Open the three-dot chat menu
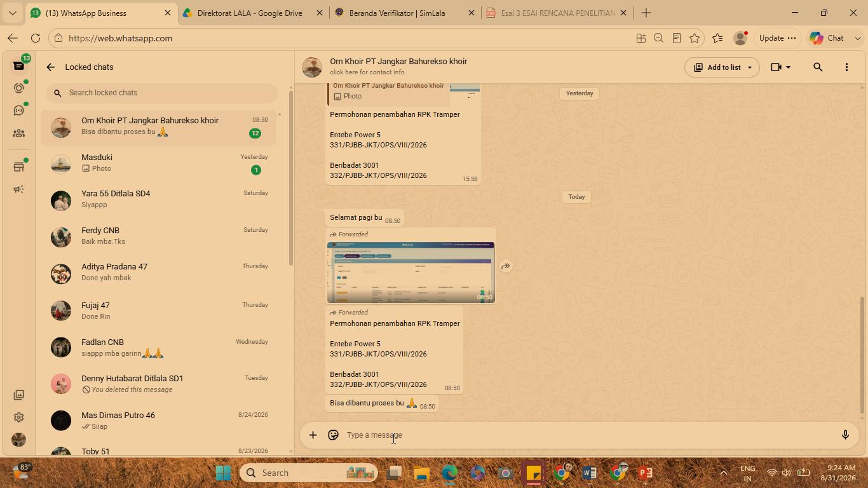 pos(846,67)
